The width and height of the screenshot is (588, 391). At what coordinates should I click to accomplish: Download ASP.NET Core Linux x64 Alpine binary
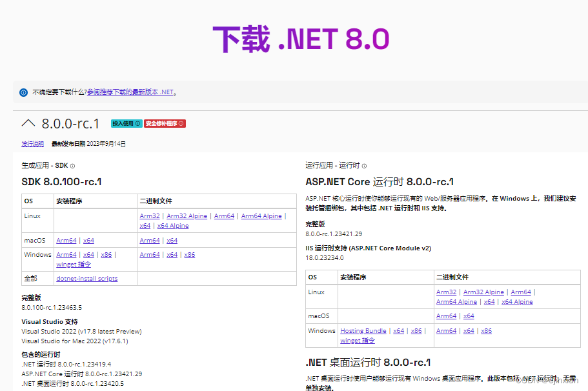pos(517,302)
